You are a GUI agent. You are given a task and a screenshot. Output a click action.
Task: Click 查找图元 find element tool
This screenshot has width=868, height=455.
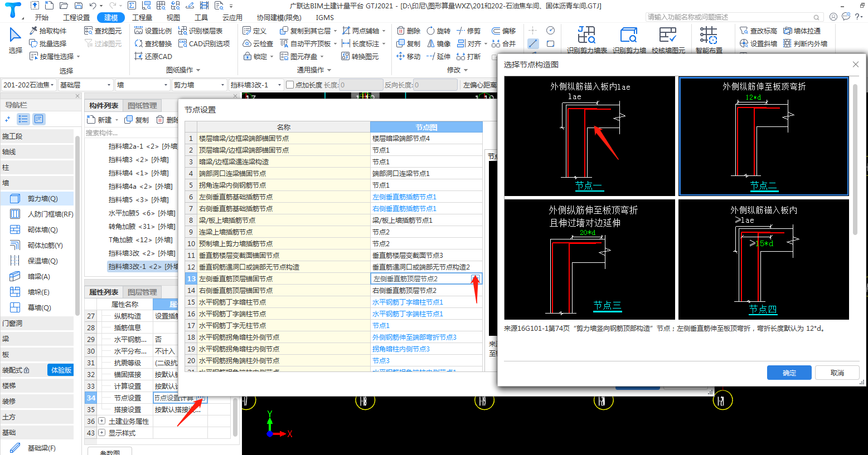pyautogui.click(x=103, y=31)
